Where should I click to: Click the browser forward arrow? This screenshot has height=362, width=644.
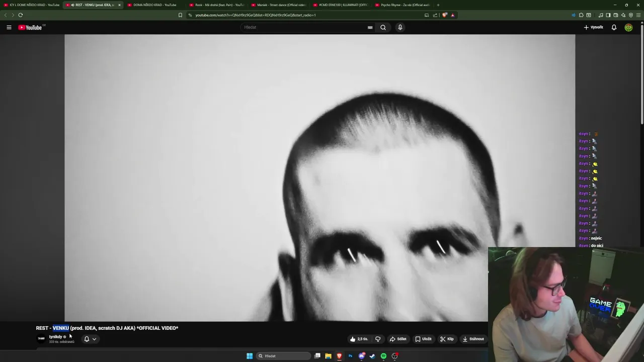click(x=13, y=15)
